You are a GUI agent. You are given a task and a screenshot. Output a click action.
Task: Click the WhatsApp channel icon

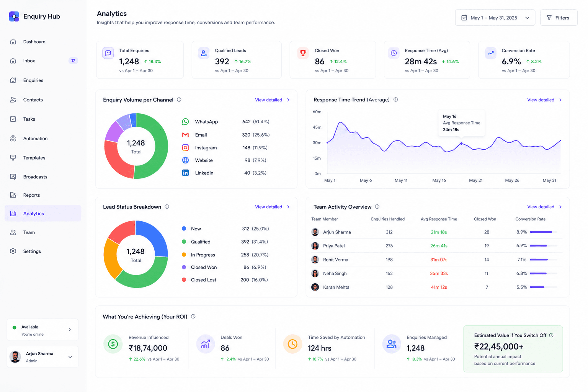click(x=185, y=122)
